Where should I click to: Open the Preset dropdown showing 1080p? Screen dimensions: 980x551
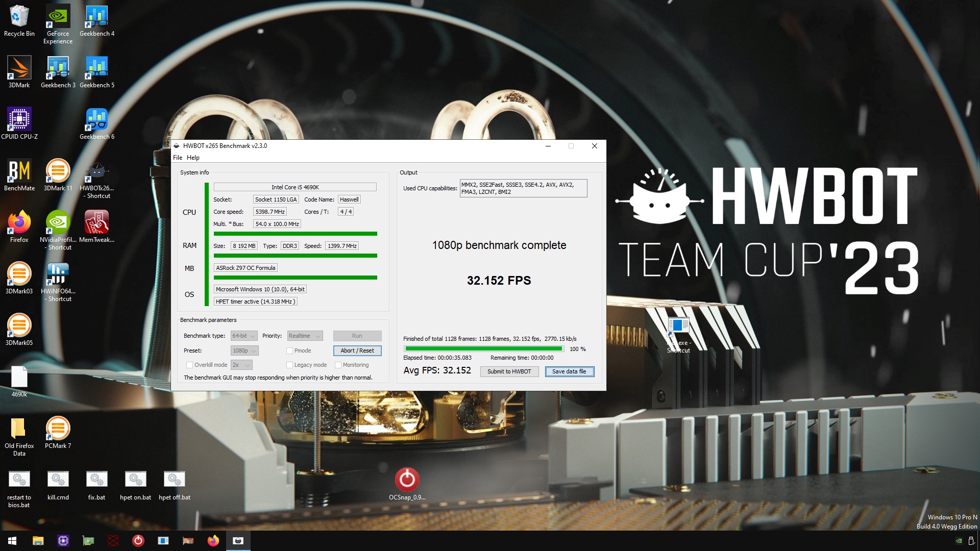click(244, 350)
